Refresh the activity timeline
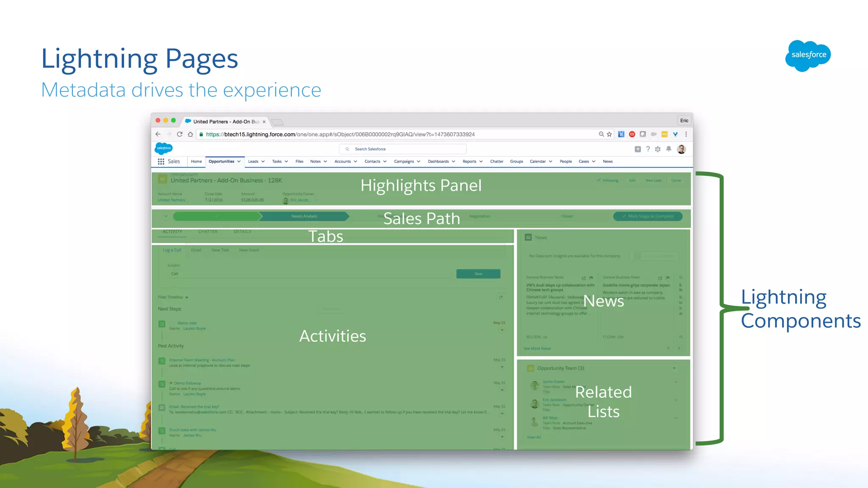Screen dimensions: 868x488 pyautogui.click(x=501, y=297)
